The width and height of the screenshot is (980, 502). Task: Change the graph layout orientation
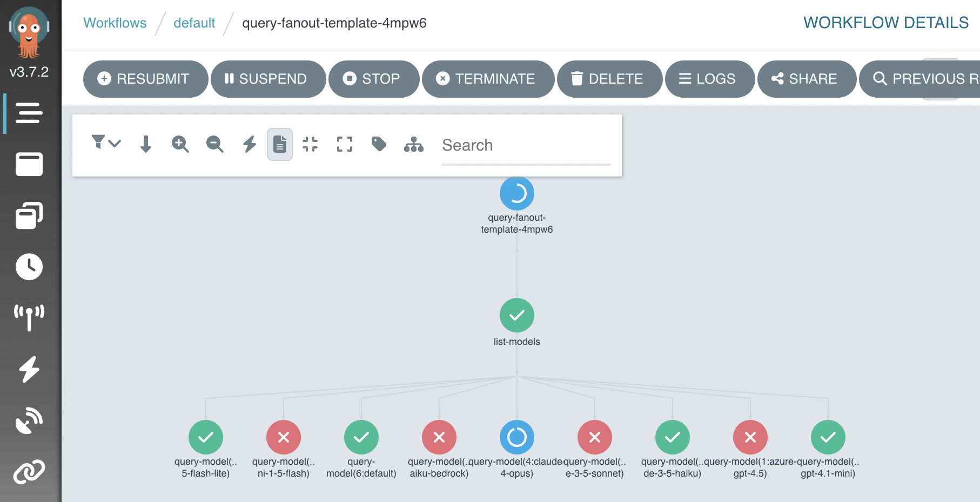click(x=413, y=144)
